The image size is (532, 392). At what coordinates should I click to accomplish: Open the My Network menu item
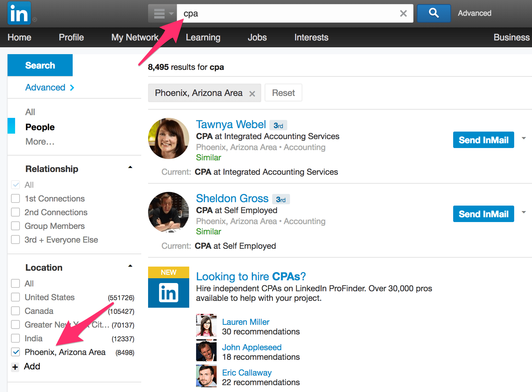[135, 37]
